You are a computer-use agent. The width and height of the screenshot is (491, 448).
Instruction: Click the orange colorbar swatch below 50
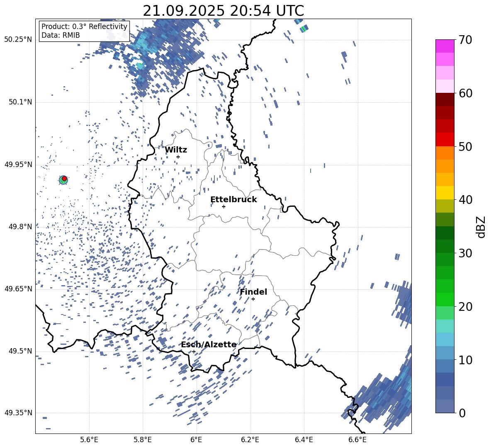point(445,153)
